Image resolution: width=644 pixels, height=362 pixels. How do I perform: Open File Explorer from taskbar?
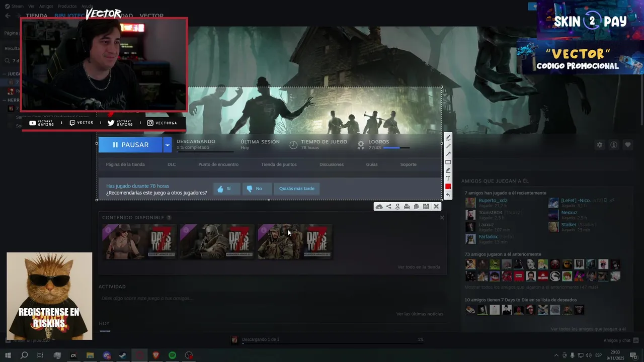(90, 355)
